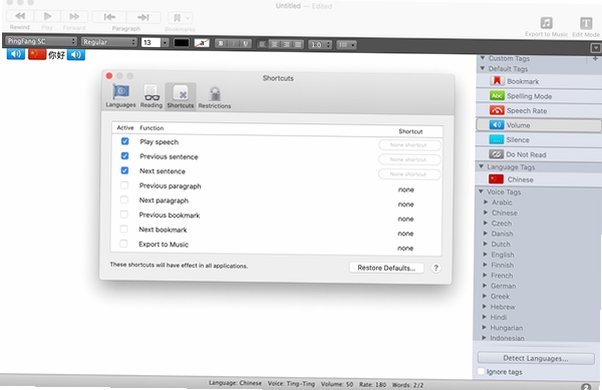Click Next sentence shortcut recorder field
Screen dimensions: 602x390
409,174
